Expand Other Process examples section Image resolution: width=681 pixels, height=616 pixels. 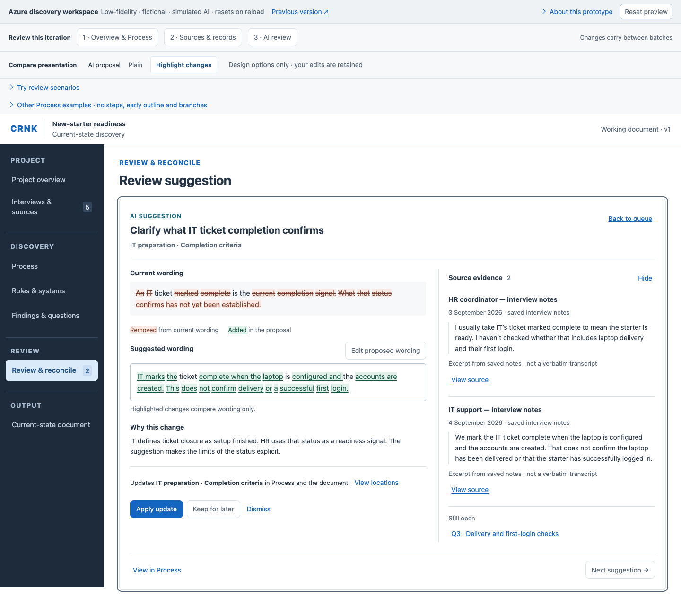pos(108,105)
